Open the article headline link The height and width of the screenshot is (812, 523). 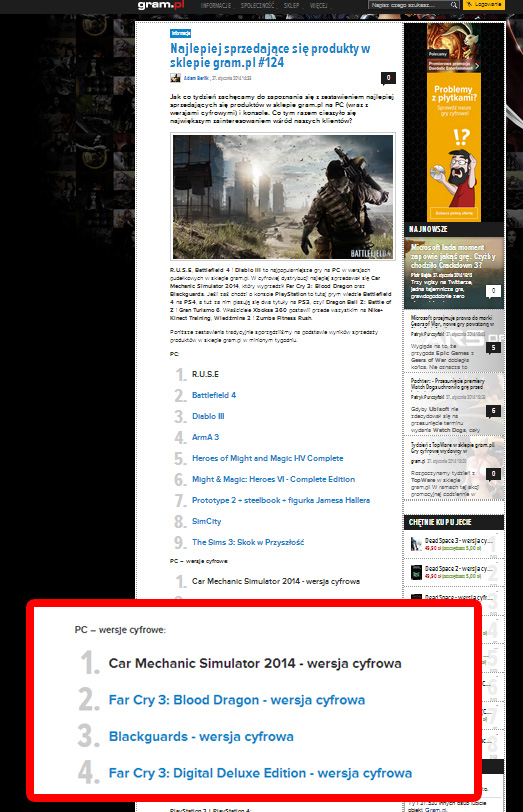click(270, 55)
